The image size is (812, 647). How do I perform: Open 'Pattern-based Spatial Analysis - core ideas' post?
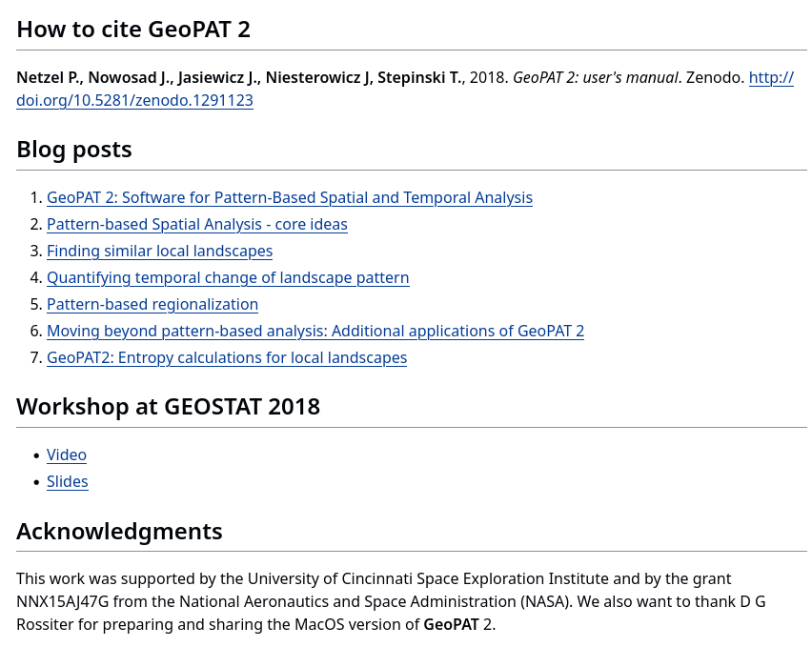point(196,224)
